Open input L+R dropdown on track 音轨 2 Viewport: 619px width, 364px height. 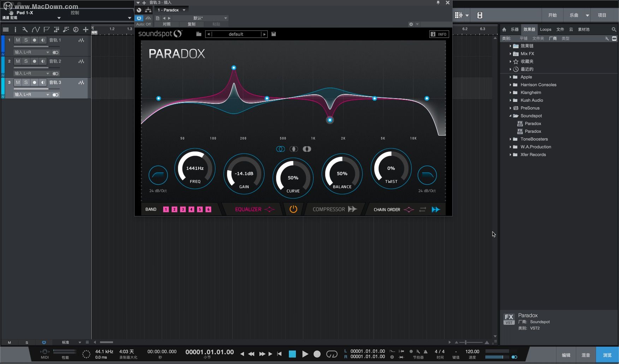pyautogui.click(x=32, y=73)
